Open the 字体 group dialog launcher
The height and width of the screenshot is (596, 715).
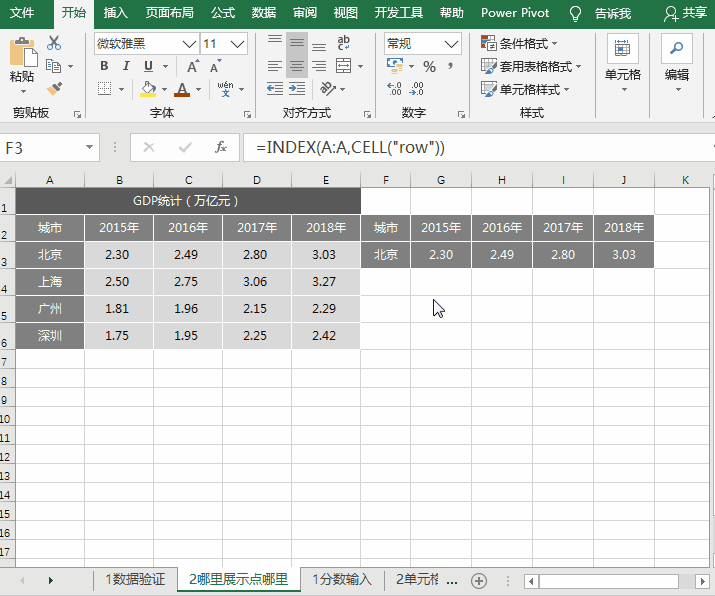(248, 114)
